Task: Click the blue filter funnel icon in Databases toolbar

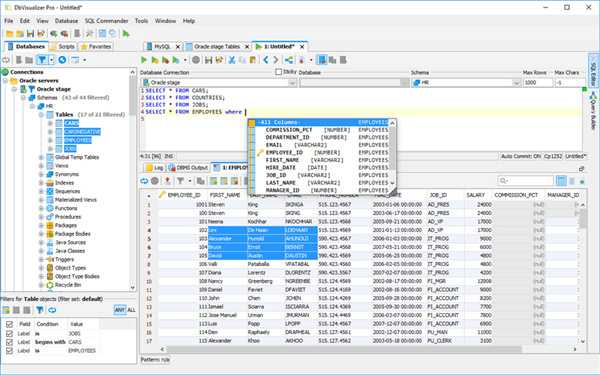Action: (42, 60)
